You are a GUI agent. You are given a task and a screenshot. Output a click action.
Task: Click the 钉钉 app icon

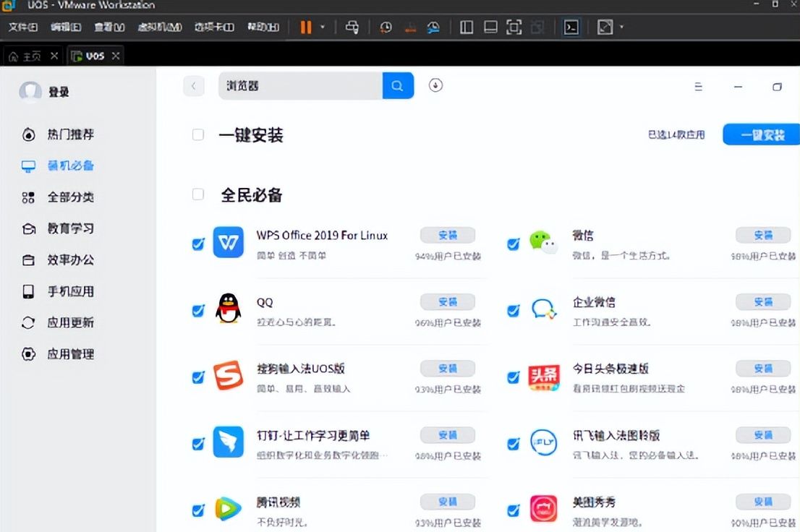228,442
